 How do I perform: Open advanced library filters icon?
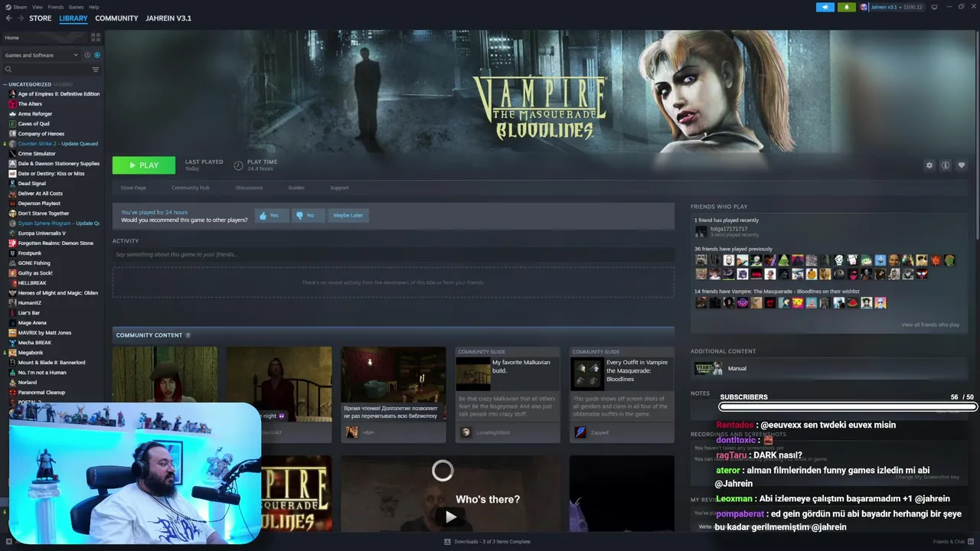tap(96, 70)
